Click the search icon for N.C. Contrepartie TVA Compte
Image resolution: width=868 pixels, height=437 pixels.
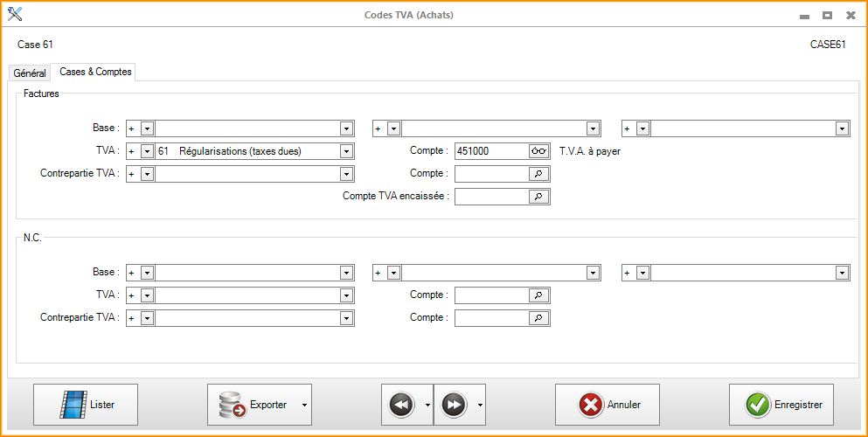pyautogui.click(x=538, y=318)
